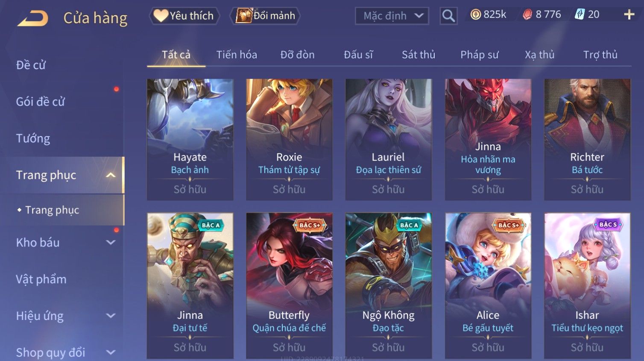Tap the blue voucher balance 20

(587, 15)
